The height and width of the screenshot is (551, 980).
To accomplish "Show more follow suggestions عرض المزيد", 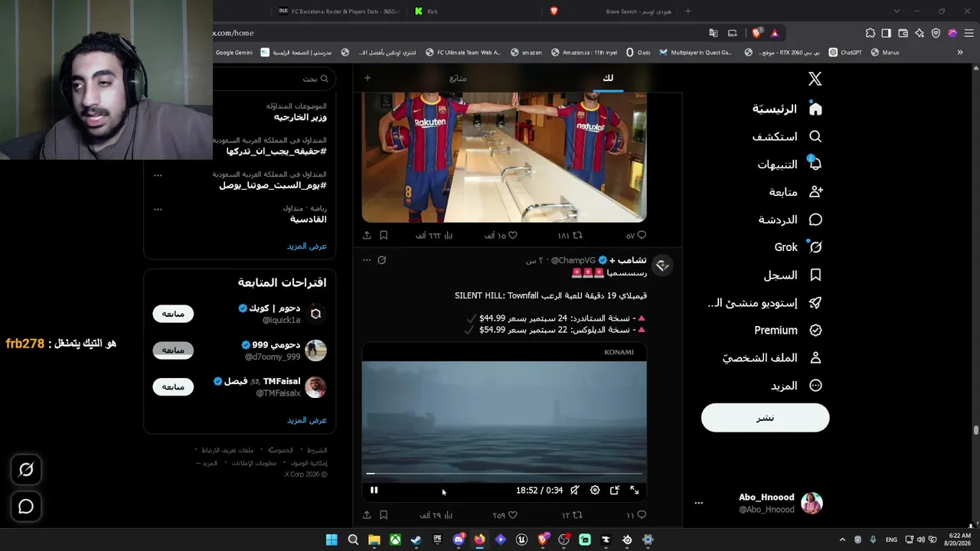I will pyautogui.click(x=307, y=420).
